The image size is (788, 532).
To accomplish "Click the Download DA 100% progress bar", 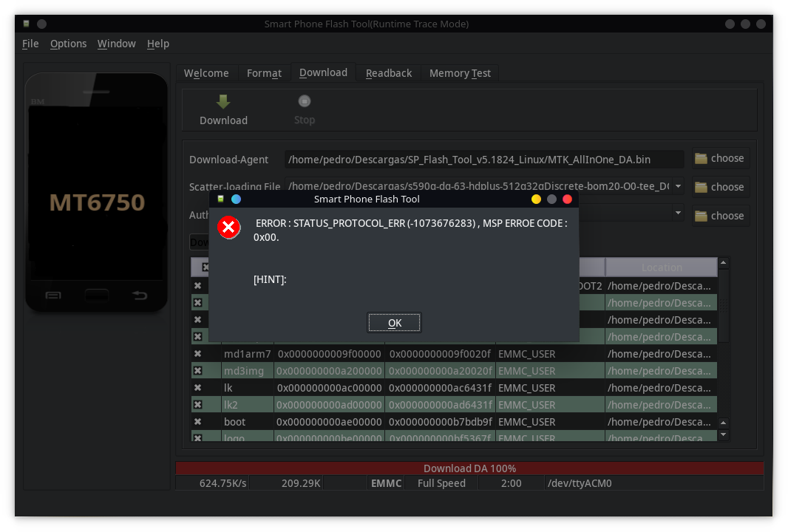I will [469, 468].
